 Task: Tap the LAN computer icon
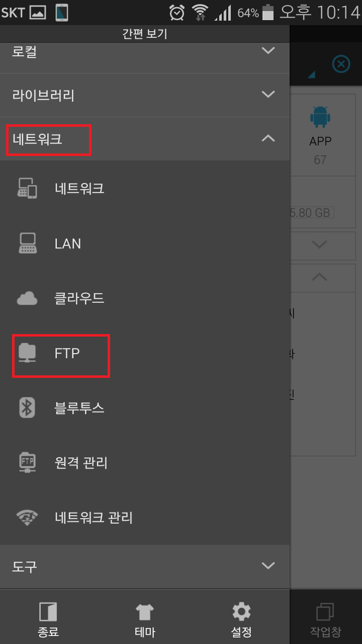click(27, 243)
